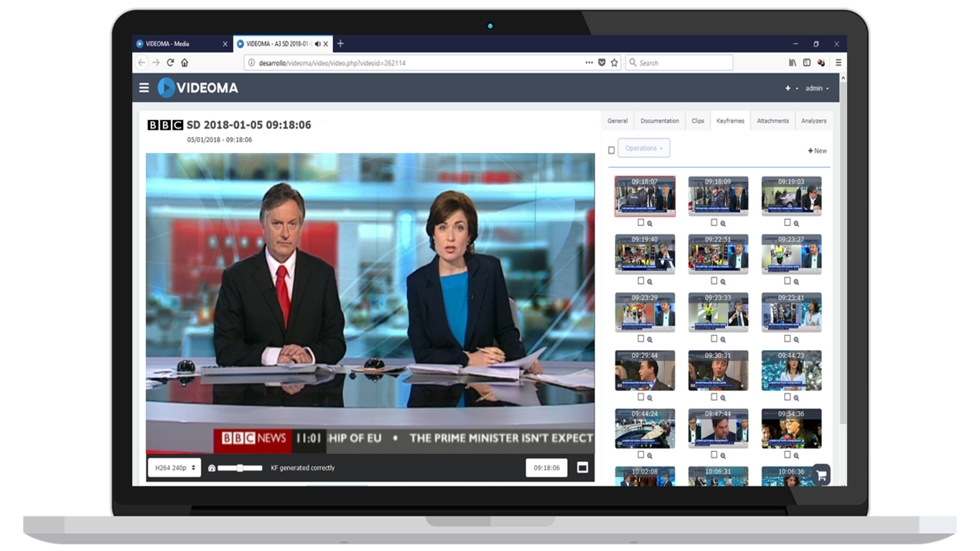Open the Videoma hamburger menu
Viewport: 980px width, 551px height.
[144, 88]
